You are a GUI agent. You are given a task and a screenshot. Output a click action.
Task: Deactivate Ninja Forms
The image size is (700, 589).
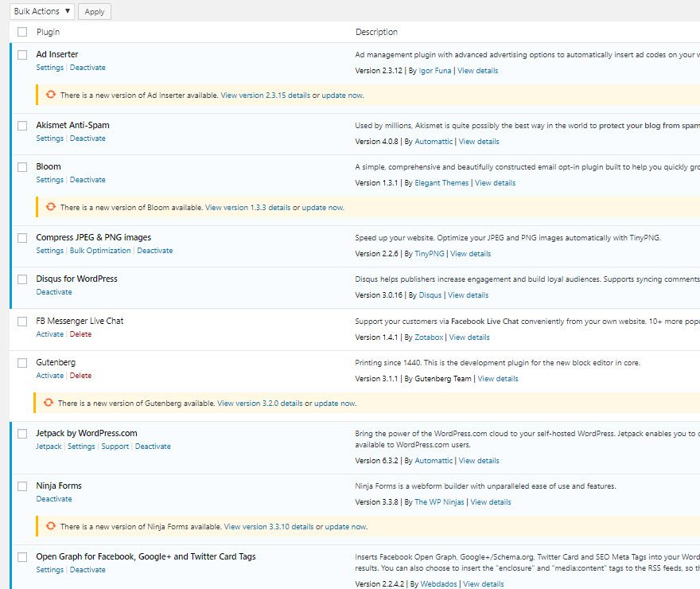(x=54, y=499)
